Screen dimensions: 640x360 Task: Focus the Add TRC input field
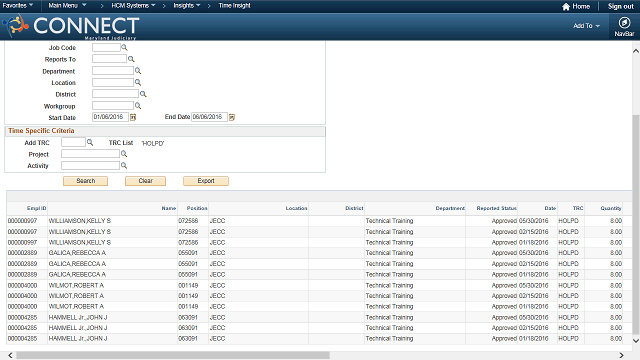click(73, 142)
